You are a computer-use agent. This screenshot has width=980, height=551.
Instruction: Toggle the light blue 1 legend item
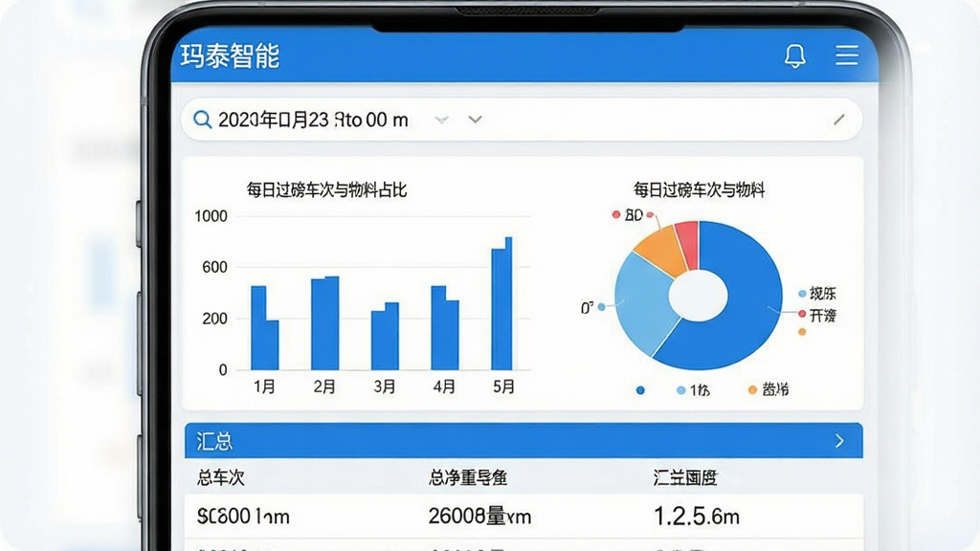point(693,390)
